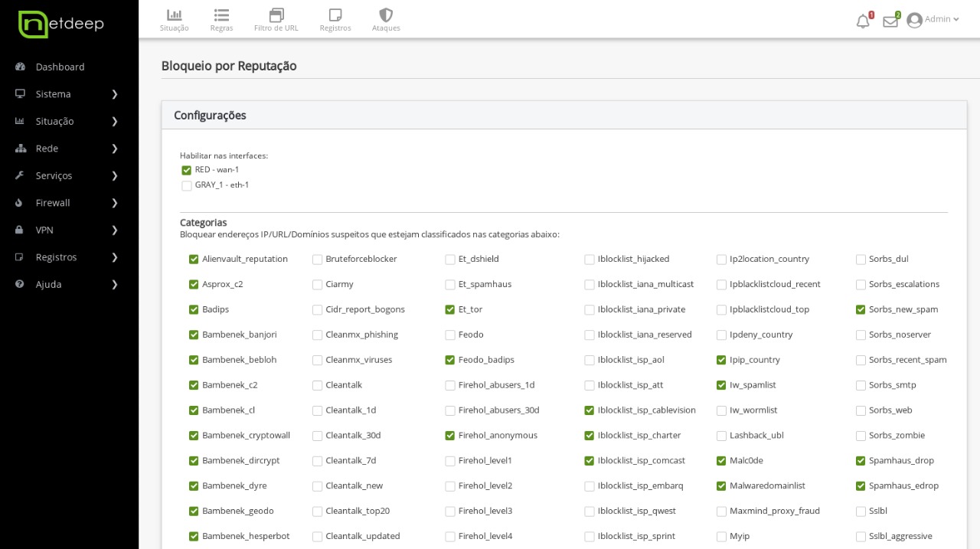Check the Bruteforceblocker category
This screenshot has width=980, height=549.
click(x=317, y=260)
